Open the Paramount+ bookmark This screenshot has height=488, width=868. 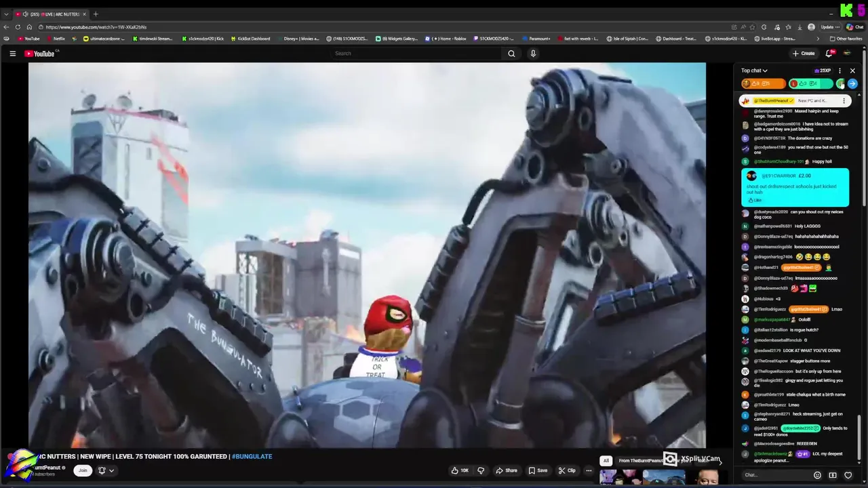[536, 39]
